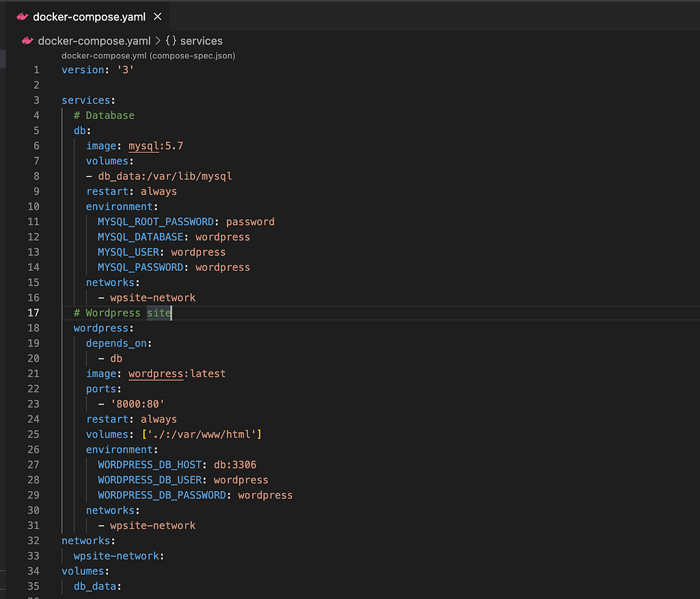Close the docker-compose.yaml tab
Image resolution: width=700 pixels, height=599 pixels.
click(158, 16)
